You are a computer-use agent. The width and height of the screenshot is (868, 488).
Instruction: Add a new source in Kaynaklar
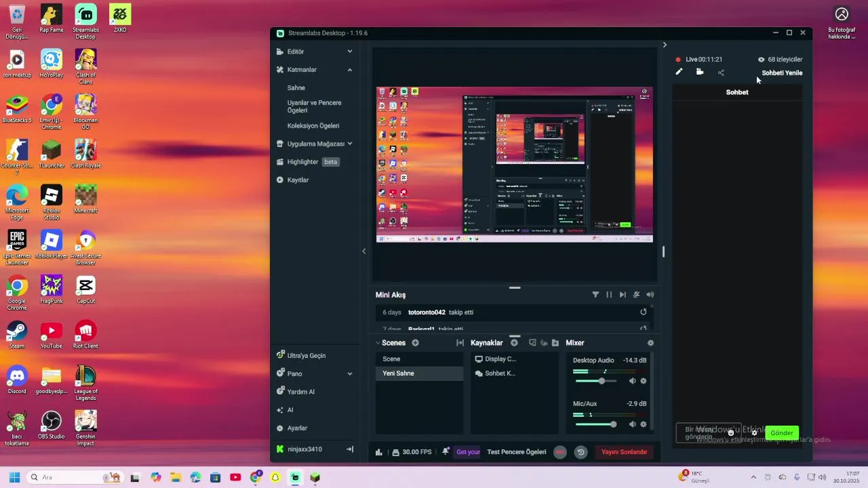click(514, 343)
